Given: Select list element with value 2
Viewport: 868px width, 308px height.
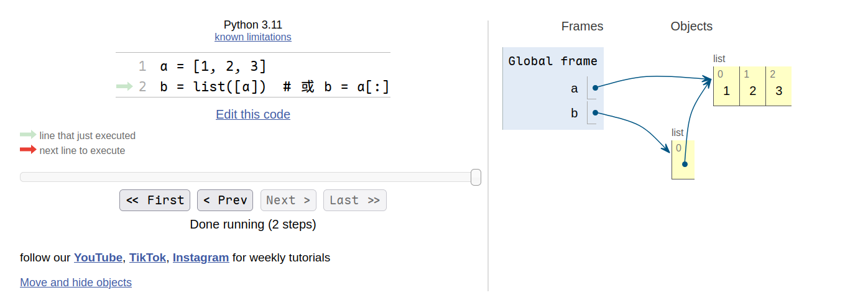Looking at the screenshot, I should tap(752, 91).
